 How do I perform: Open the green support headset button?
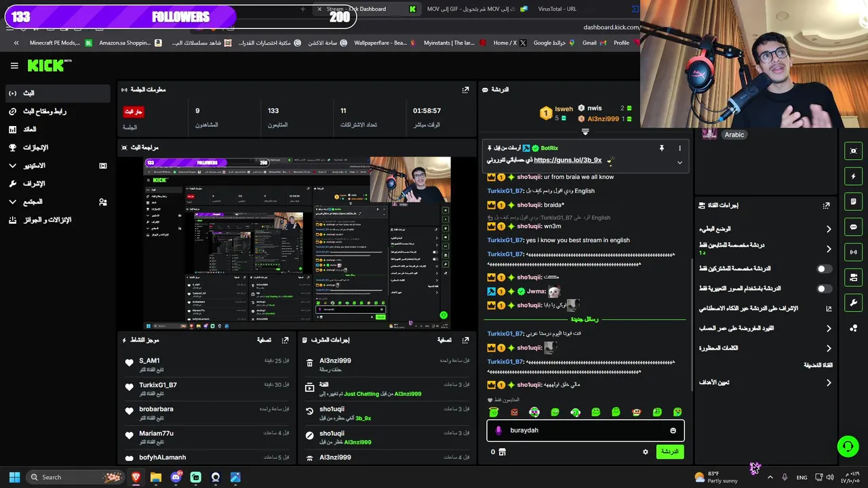pos(848,446)
